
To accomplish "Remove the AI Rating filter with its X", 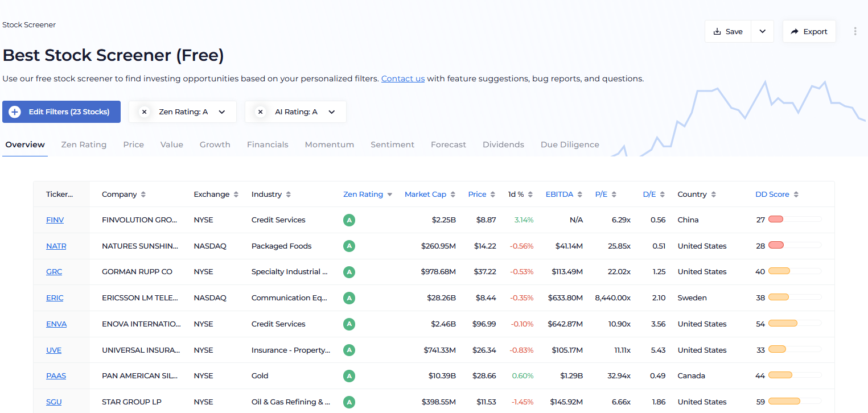I will pos(261,111).
